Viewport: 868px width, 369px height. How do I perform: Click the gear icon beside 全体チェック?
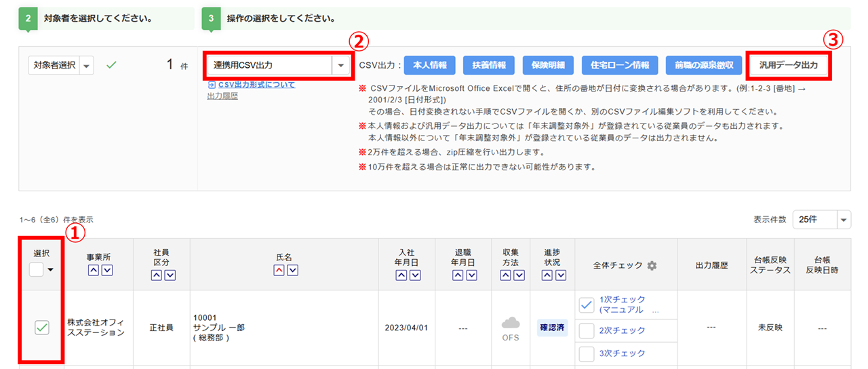652,266
